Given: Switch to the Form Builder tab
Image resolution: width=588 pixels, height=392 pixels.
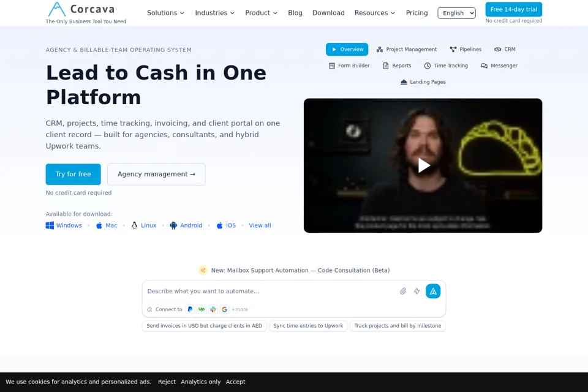Looking at the screenshot, I should [x=349, y=66].
